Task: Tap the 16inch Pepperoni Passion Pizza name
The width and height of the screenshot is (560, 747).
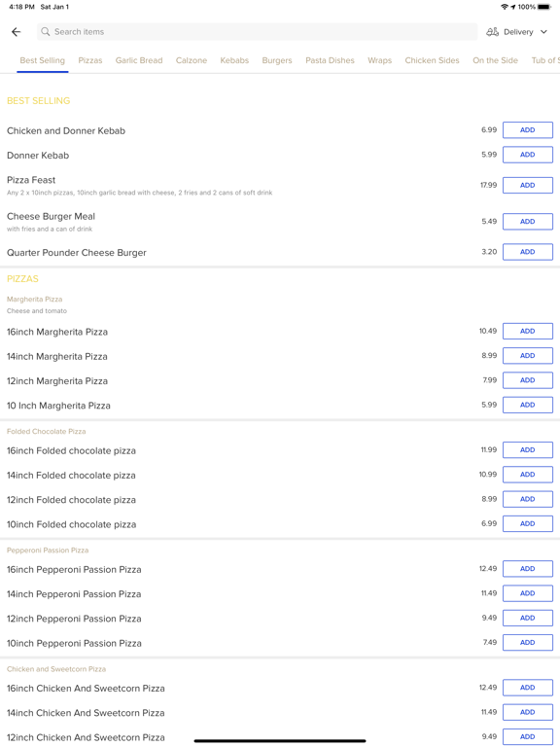Action: pyautogui.click(x=74, y=570)
